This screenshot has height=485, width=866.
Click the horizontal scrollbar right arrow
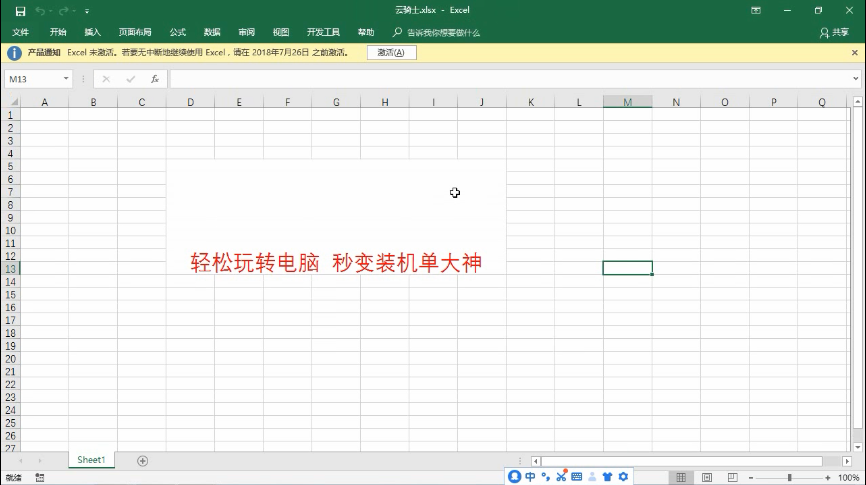coord(847,461)
